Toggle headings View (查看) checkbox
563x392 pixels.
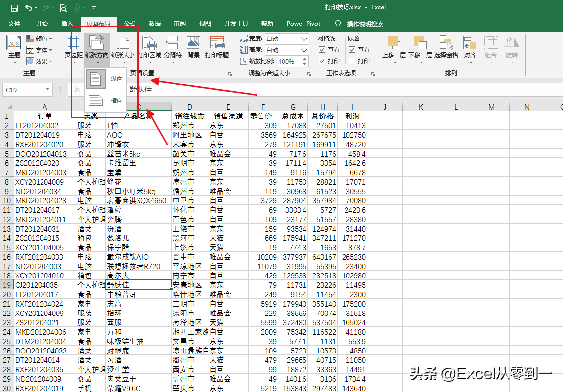(x=352, y=50)
